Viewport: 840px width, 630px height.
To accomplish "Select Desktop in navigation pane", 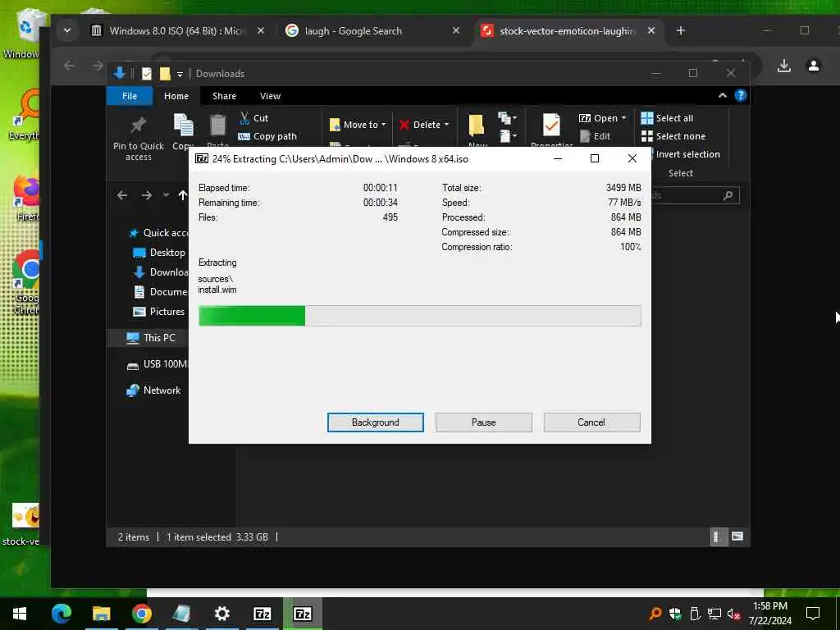I will coord(159,253).
